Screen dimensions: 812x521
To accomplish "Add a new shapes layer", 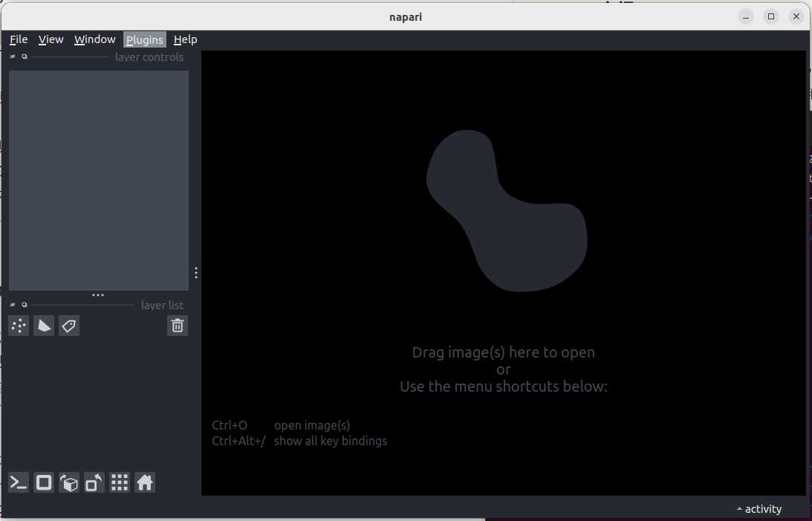I will coord(44,326).
